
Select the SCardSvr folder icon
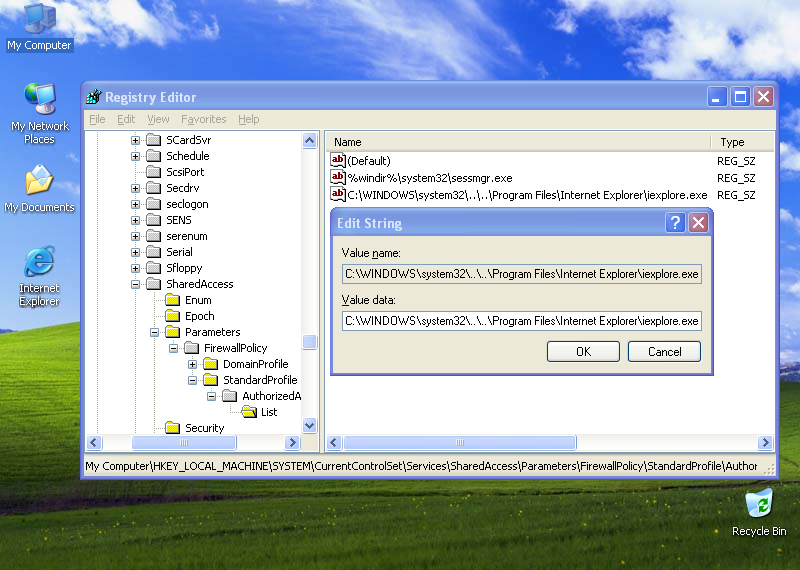[154, 140]
